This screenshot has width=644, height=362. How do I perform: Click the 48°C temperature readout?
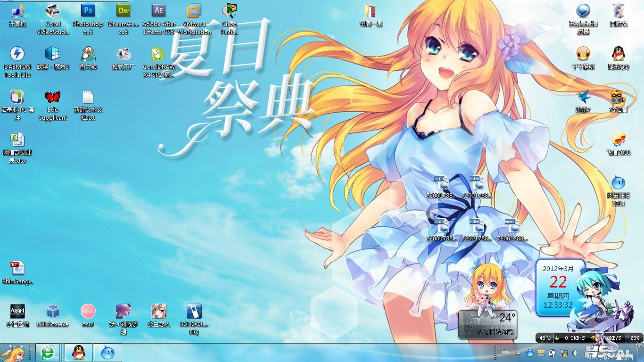(x=545, y=338)
